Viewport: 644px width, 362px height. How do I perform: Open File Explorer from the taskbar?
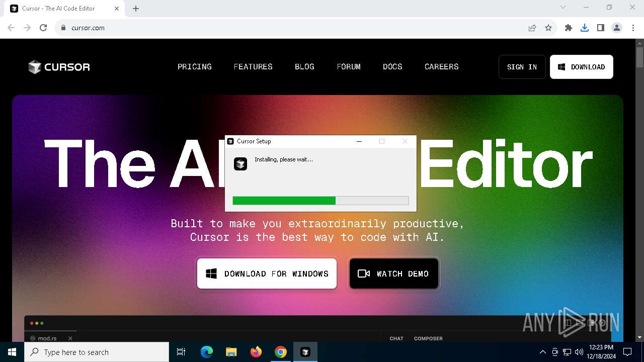[x=231, y=352]
